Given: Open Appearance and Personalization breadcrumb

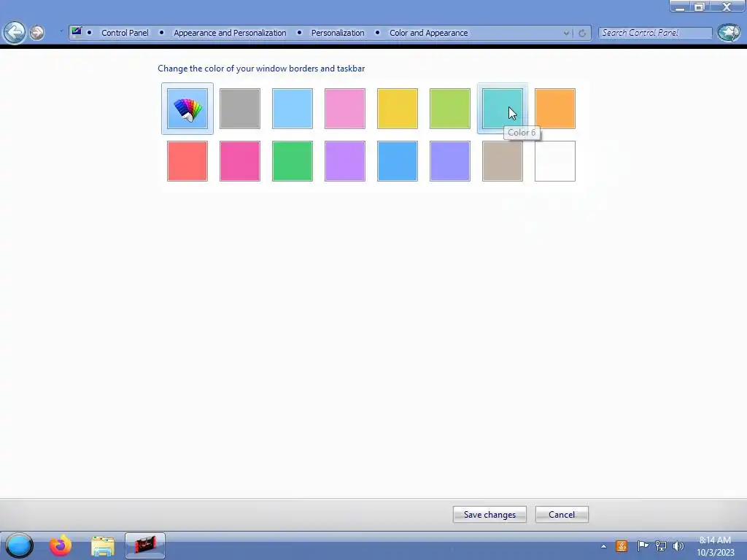Looking at the screenshot, I should (230, 33).
